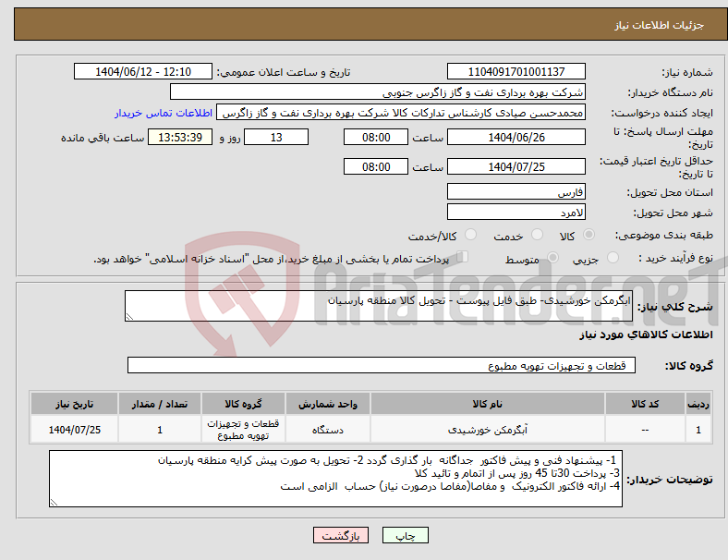Click the response deadline date 1404/06/26 field
This screenshot has height=560, width=728.
click(516, 138)
